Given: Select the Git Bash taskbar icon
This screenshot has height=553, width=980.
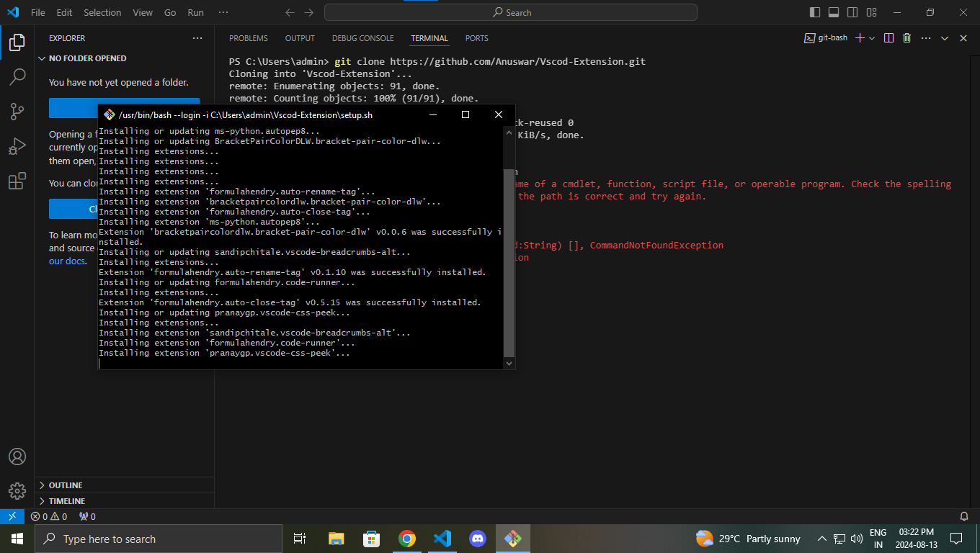Looking at the screenshot, I should (513, 539).
